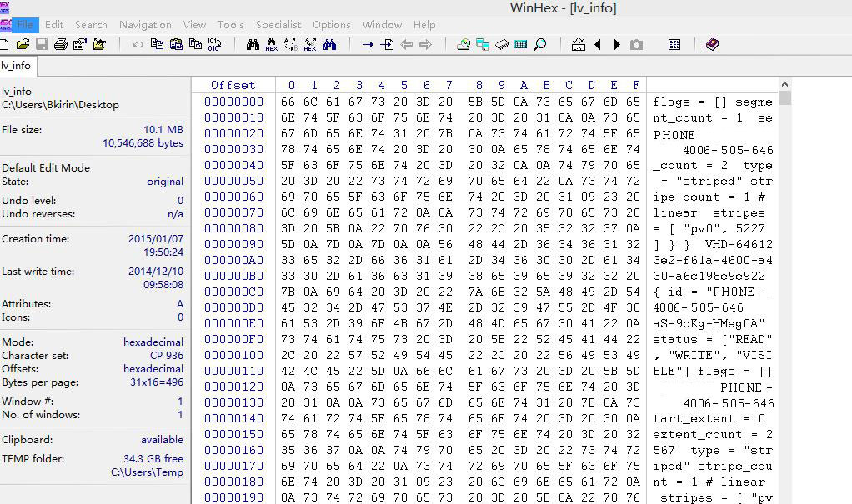
Task: Open the Position Manager checklist icon
Action: 579,44
